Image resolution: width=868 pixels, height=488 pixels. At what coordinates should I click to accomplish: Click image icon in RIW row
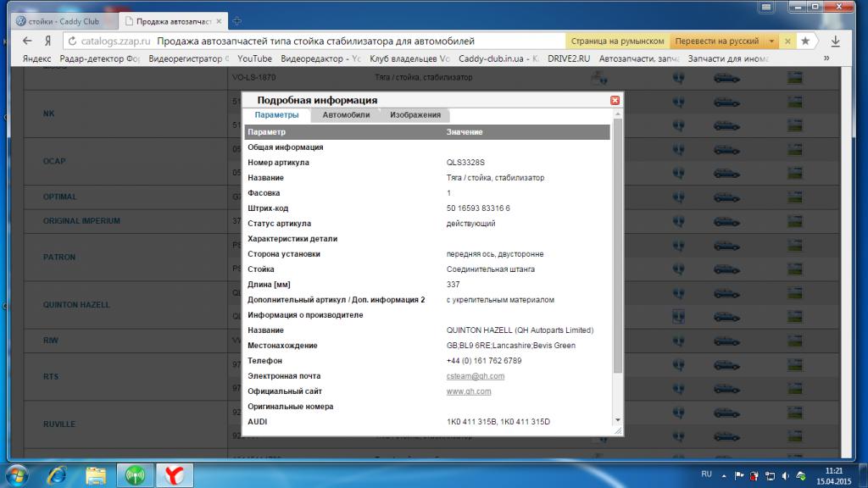click(x=795, y=341)
